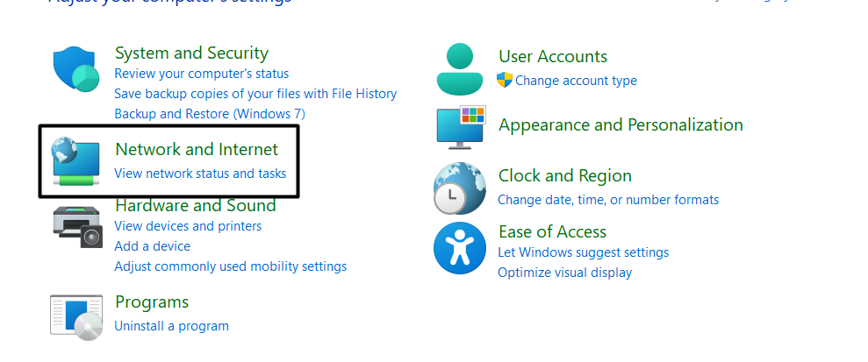Select View network status and tasks
Screen dimensions: 868x362
point(200,174)
